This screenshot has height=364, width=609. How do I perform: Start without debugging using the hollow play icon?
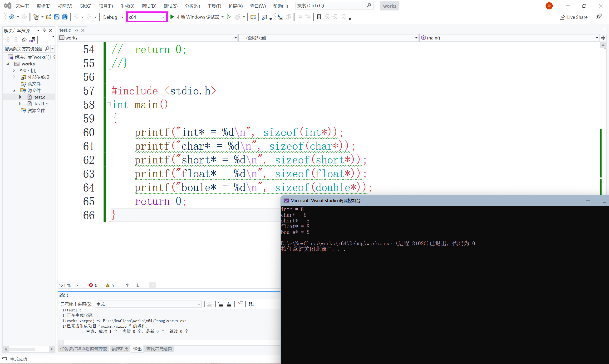click(229, 17)
